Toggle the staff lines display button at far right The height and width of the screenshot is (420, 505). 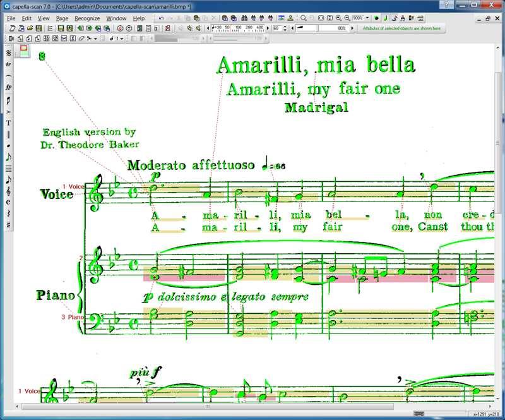[x=420, y=18]
